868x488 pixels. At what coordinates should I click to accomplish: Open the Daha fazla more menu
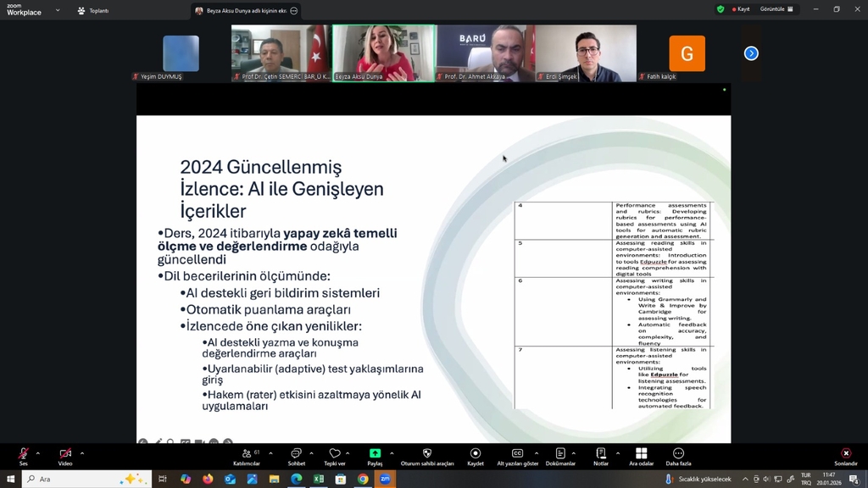point(678,454)
